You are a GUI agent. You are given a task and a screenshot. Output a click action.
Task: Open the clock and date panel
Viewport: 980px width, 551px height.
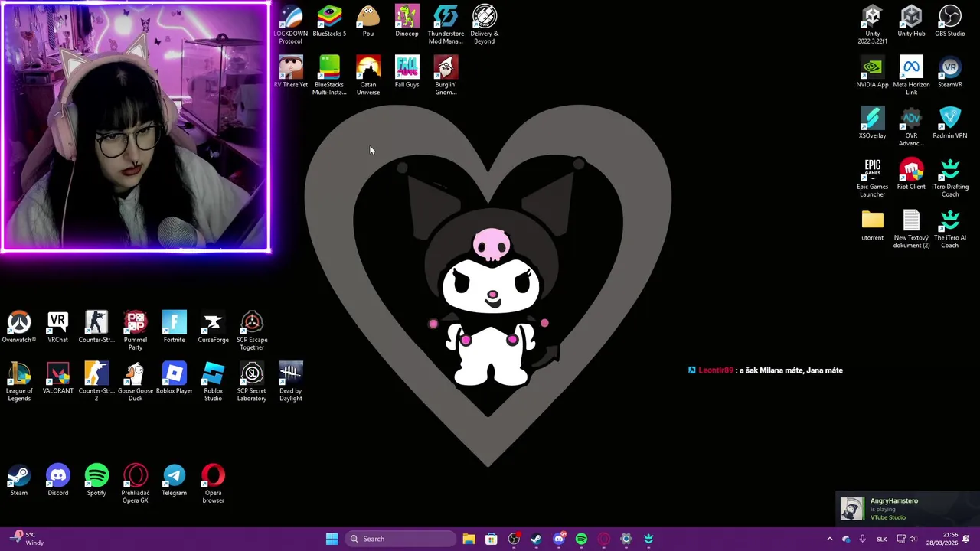tap(942, 539)
